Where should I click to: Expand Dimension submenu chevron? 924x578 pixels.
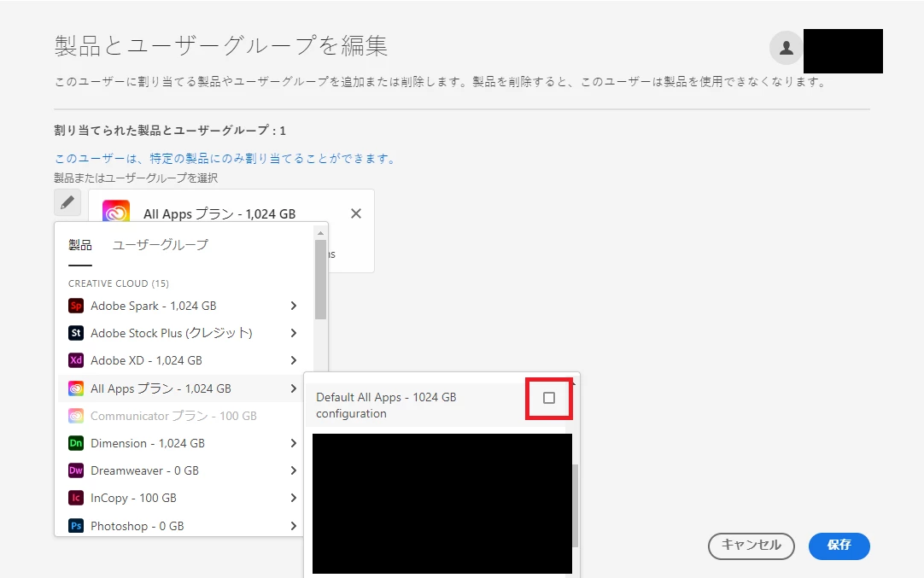point(294,443)
